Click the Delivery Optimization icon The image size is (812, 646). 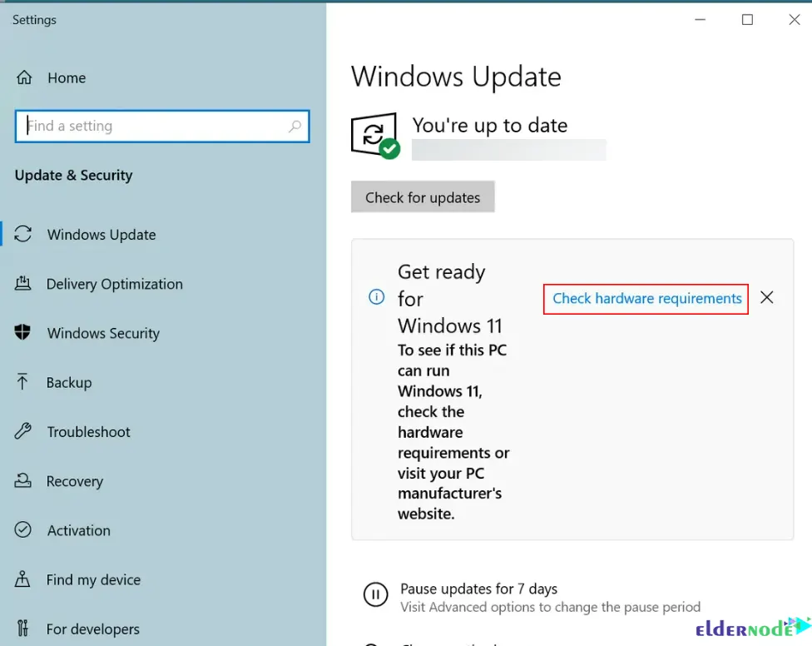pos(22,283)
